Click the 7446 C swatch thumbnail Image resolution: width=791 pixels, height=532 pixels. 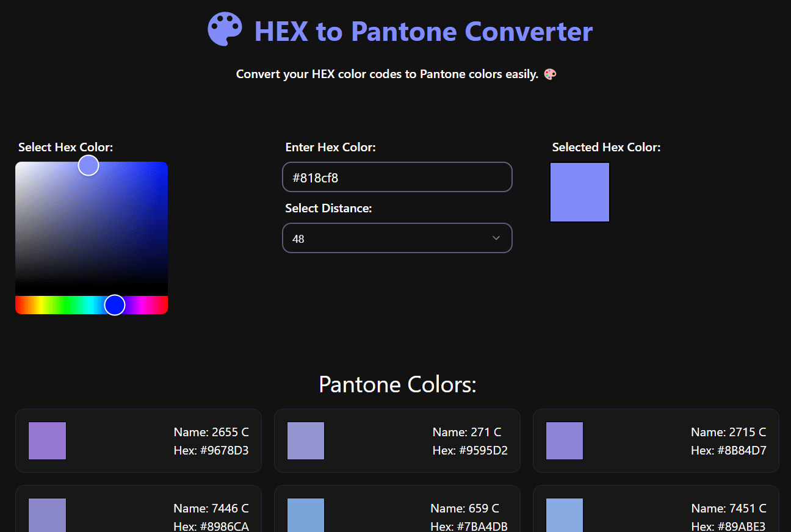[x=47, y=516]
